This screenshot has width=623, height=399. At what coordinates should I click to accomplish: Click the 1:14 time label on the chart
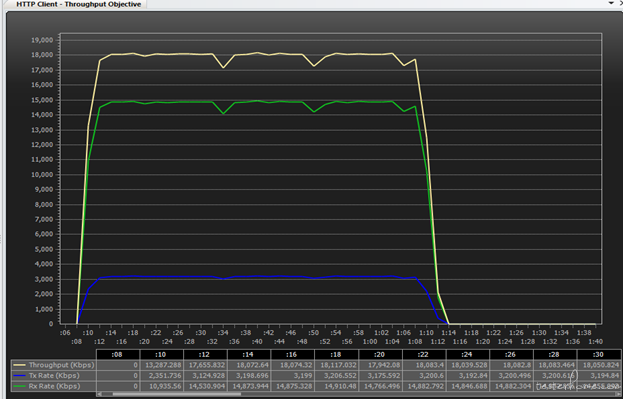(449, 333)
